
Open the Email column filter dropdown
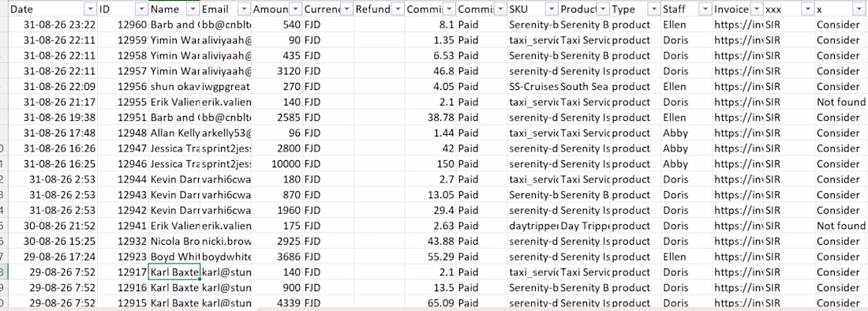[244, 9]
